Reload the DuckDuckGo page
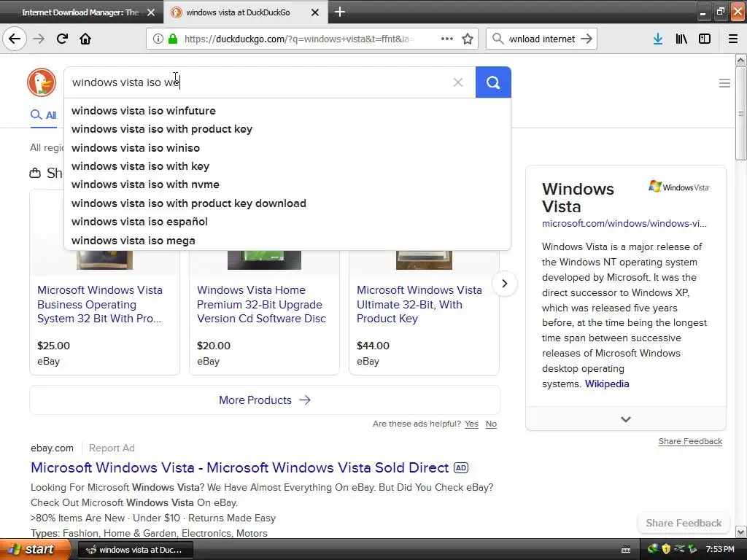This screenshot has width=747, height=560. pos(62,39)
